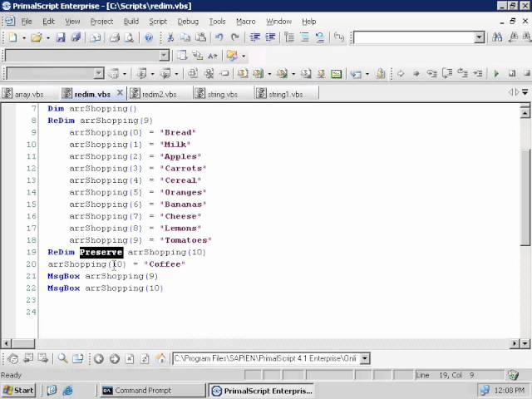Click the New file icon
This screenshot has width=532, height=399.
(x=12, y=37)
